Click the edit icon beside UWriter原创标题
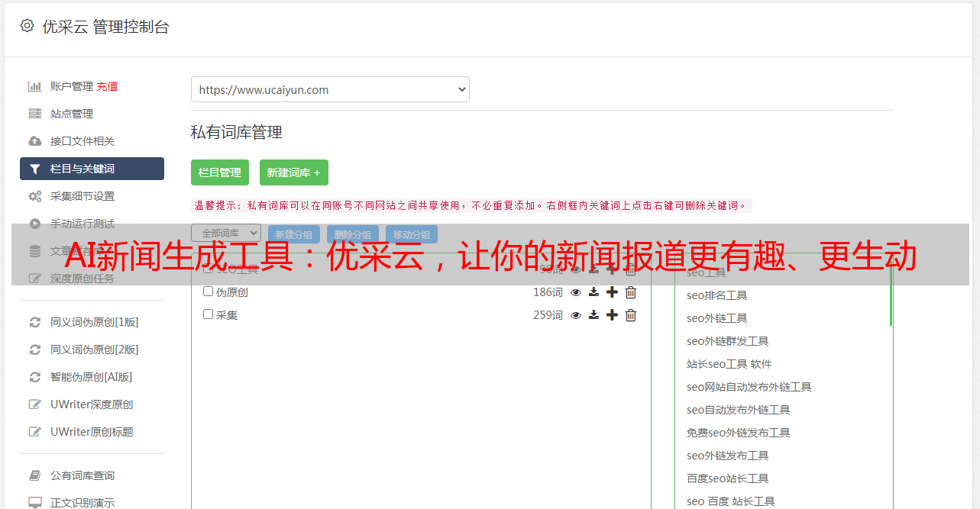 click(x=34, y=432)
